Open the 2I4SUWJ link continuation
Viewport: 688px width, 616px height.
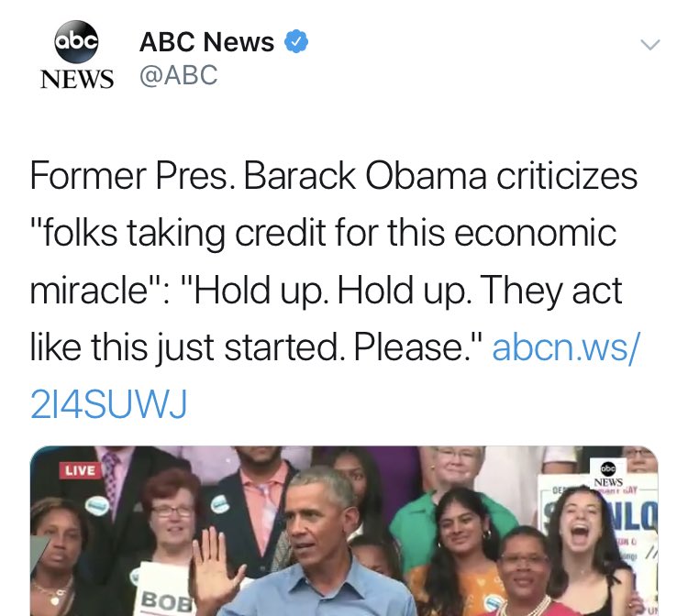coord(108,403)
